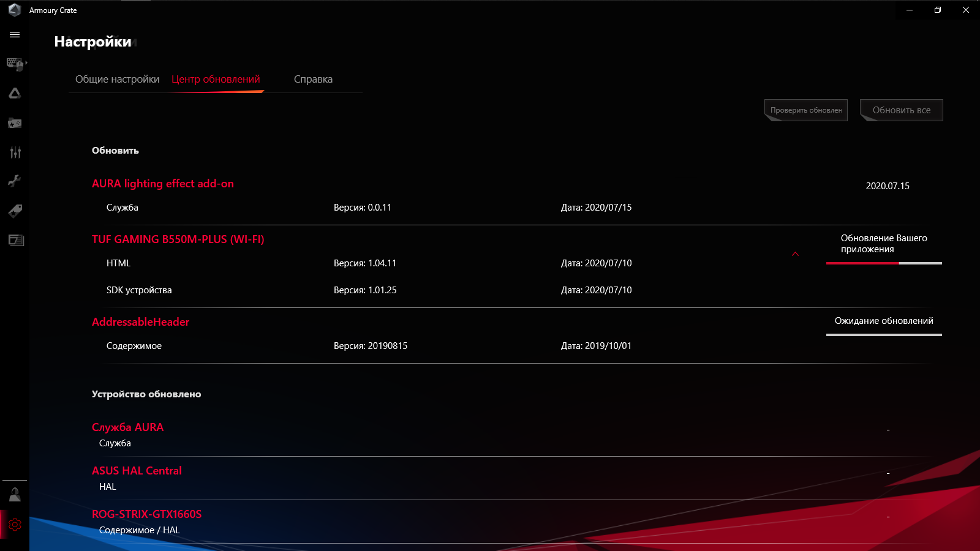Click Версия: 0.0.11 text
This screenshot has height=551, width=980.
pyautogui.click(x=363, y=208)
